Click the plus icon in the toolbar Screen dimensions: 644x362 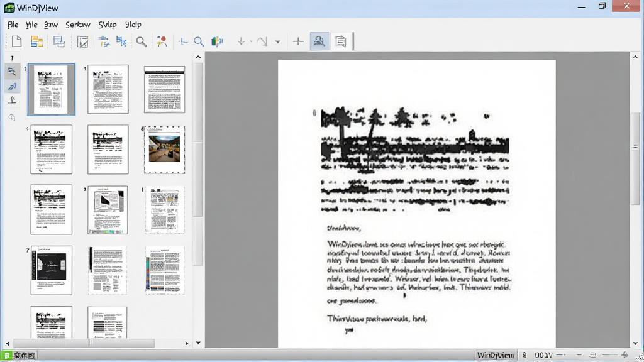pyautogui.click(x=298, y=41)
